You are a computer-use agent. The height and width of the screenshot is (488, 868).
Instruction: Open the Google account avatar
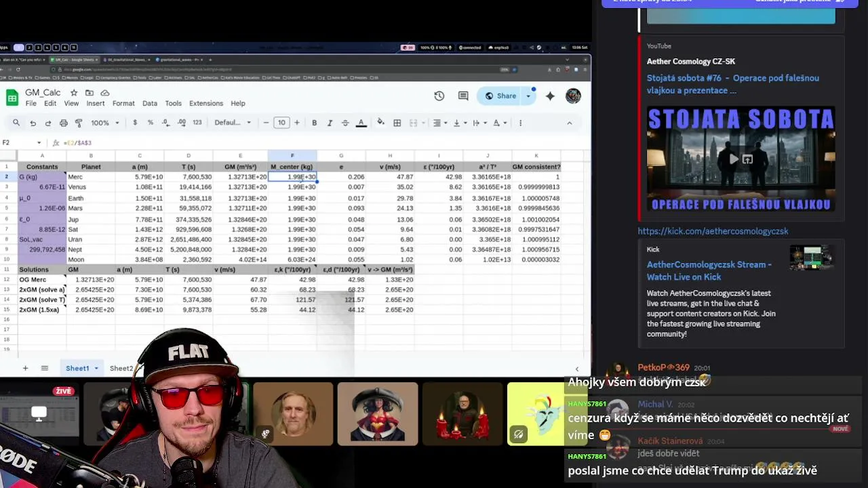(x=573, y=96)
